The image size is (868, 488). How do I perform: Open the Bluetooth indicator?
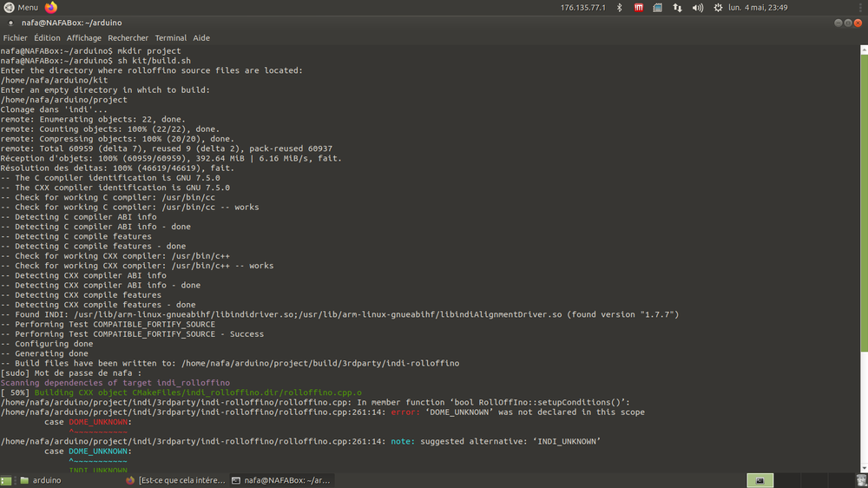(x=620, y=7)
